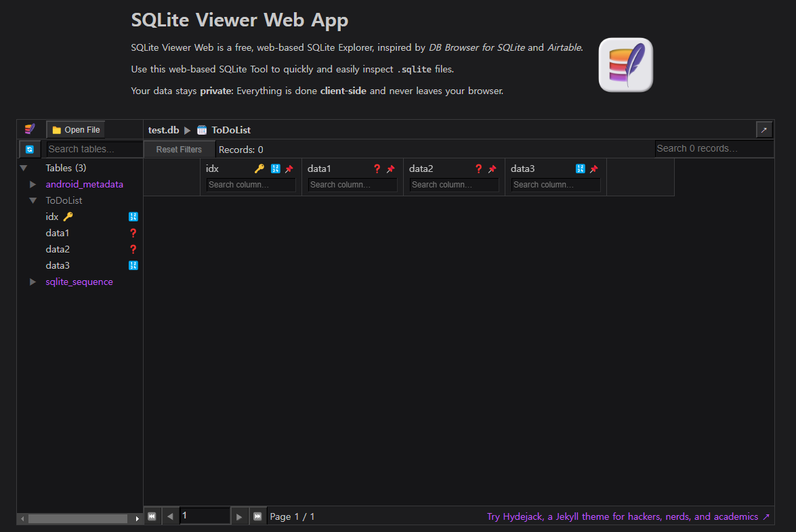Click the SQLite Viewer Web App heading

[x=240, y=20]
